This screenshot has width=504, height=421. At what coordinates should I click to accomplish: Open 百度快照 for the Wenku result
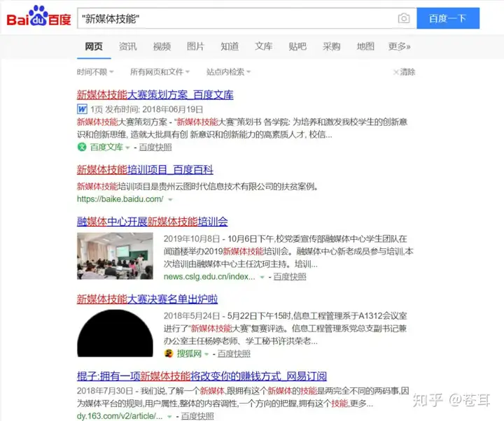tap(155, 148)
